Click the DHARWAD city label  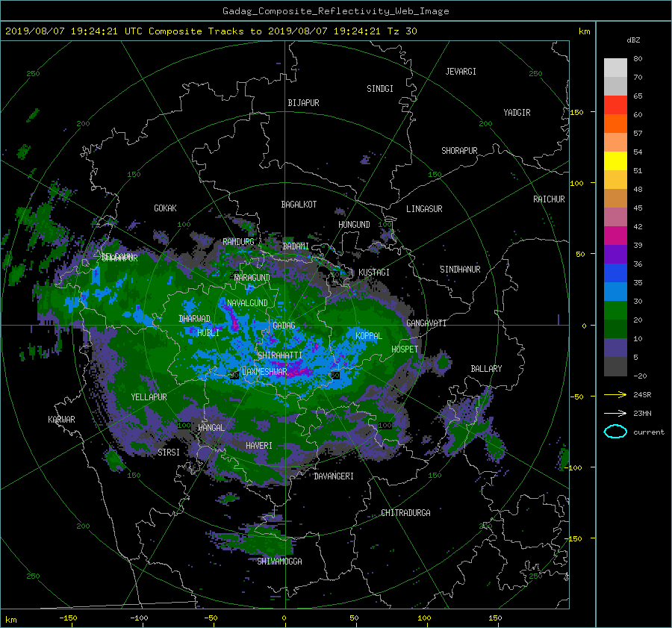(x=194, y=319)
